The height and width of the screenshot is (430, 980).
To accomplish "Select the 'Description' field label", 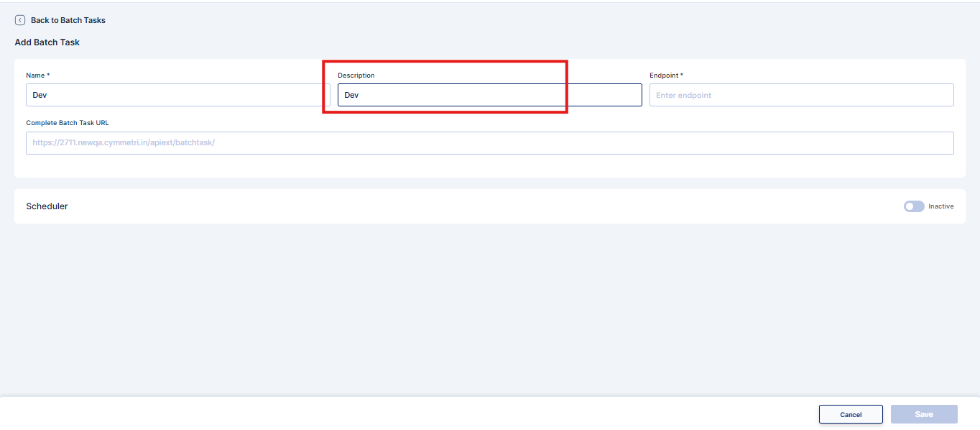I will [356, 76].
